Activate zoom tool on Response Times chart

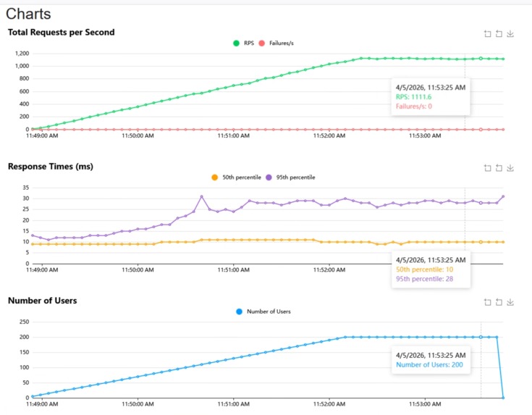488,168
